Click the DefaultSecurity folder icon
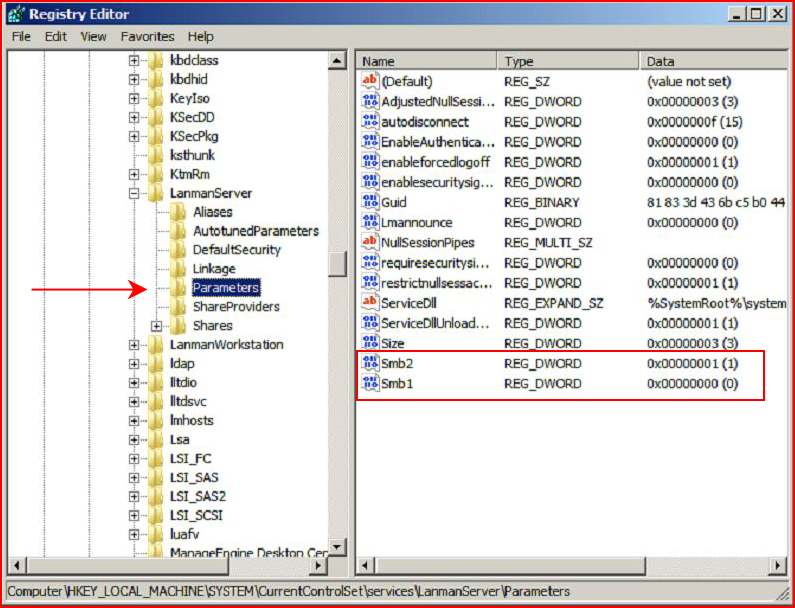 pos(178,250)
